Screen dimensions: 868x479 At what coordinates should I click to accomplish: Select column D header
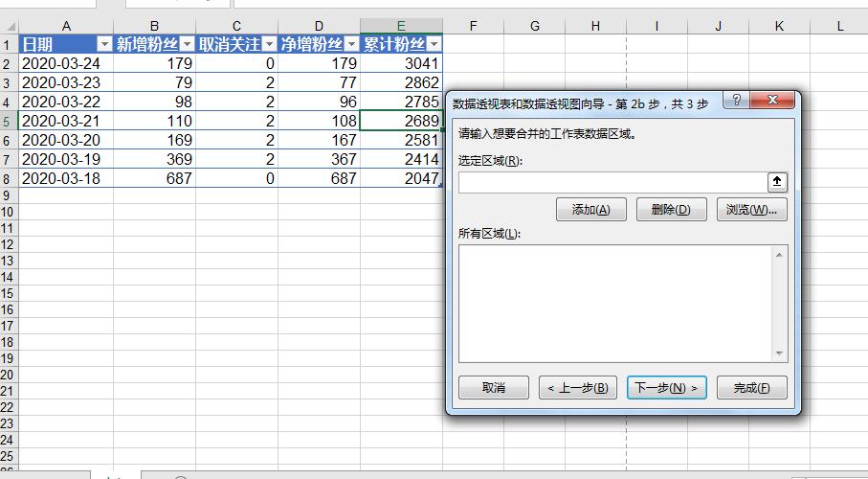tap(319, 26)
